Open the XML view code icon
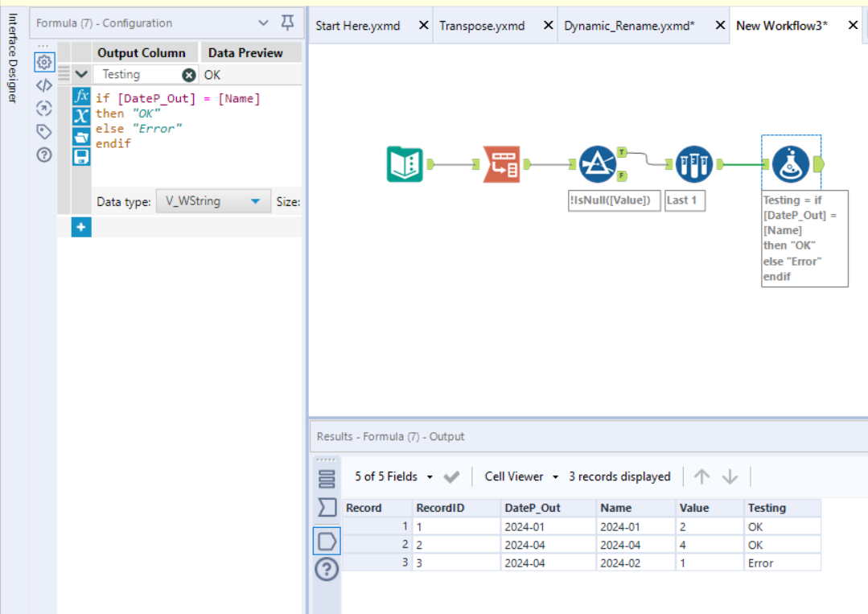 [x=44, y=84]
